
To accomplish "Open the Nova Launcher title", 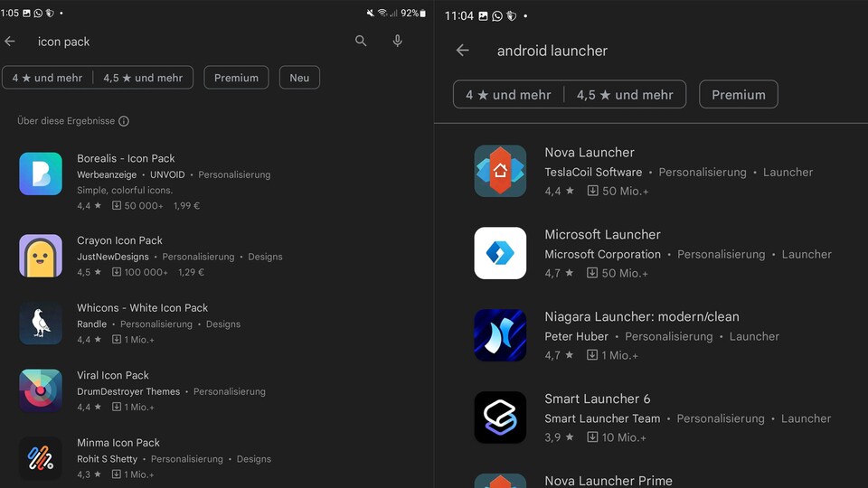I will tap(590, 152).
